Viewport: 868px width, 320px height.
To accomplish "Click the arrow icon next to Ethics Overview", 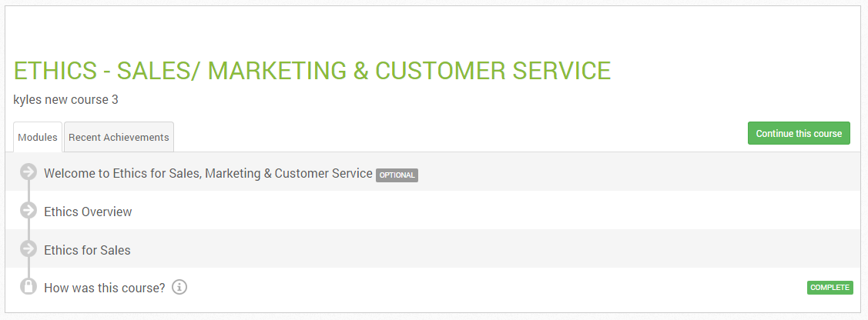I will pos(28,211).
